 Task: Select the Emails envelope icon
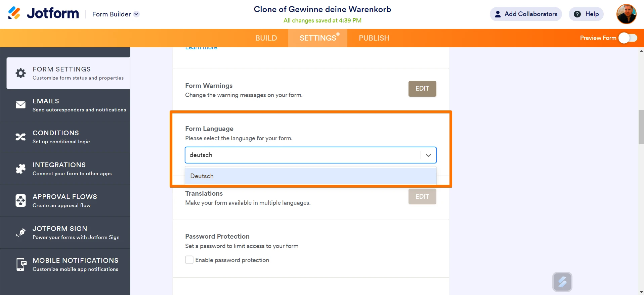click(x=20, y=105)
